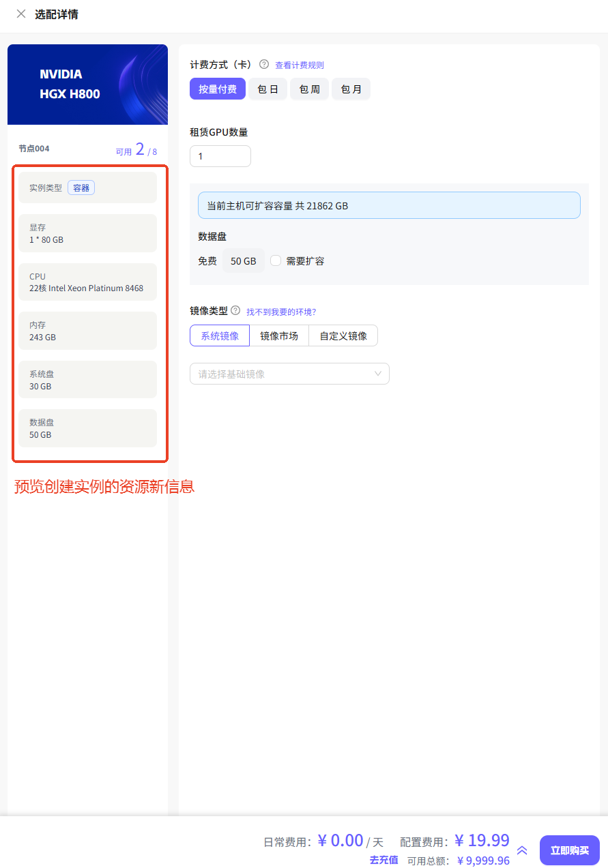Select 包月 billing mode

pos(351,89)
